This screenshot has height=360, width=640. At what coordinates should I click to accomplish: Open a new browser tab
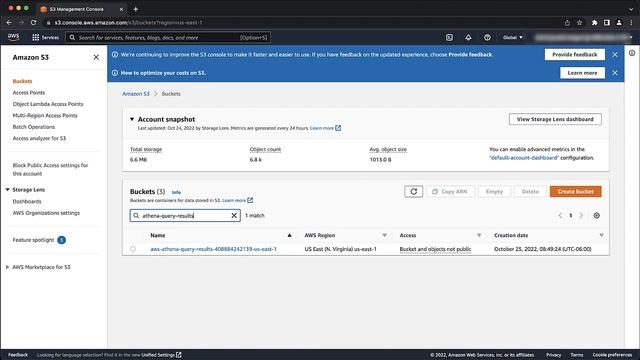point(136,9)
